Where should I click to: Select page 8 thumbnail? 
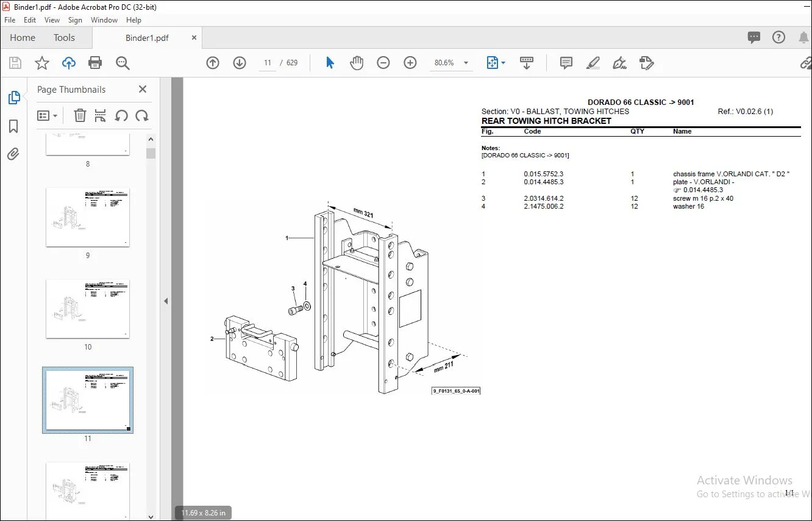pyautogui.click(x=88, y=144)
